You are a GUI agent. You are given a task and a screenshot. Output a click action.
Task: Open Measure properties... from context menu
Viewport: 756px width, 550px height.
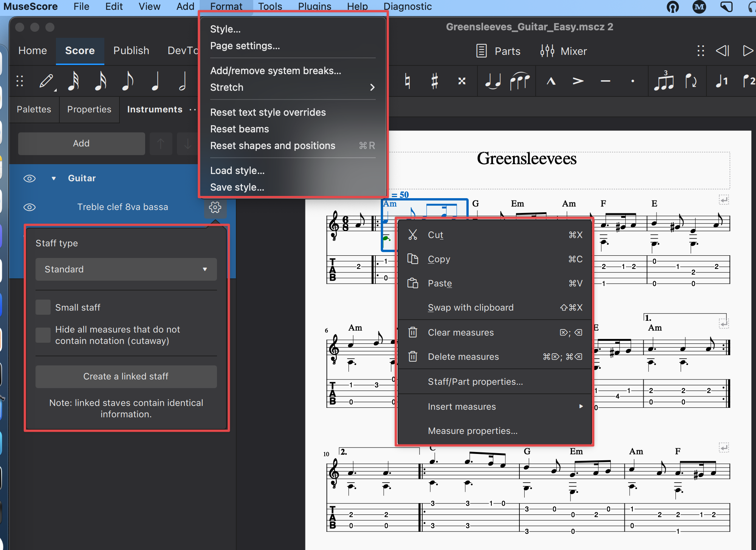(494, 431)
